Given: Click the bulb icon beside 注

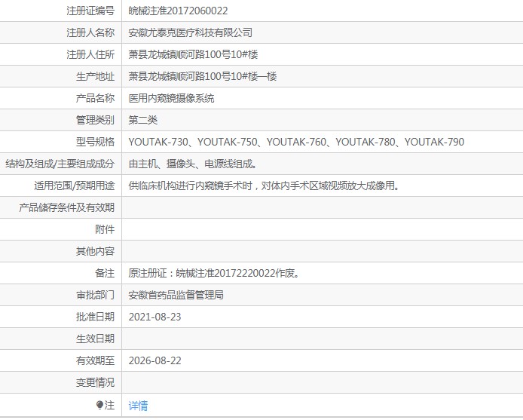Looking at the screenshot, I should (99, 406).
